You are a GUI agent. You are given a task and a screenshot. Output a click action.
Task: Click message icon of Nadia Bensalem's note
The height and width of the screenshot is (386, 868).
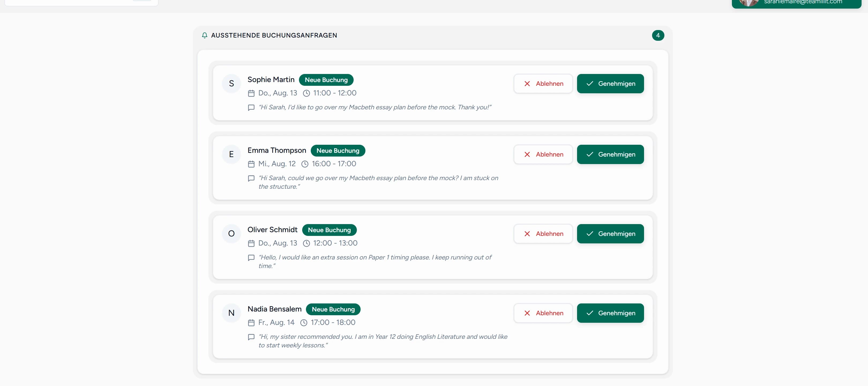251,337
